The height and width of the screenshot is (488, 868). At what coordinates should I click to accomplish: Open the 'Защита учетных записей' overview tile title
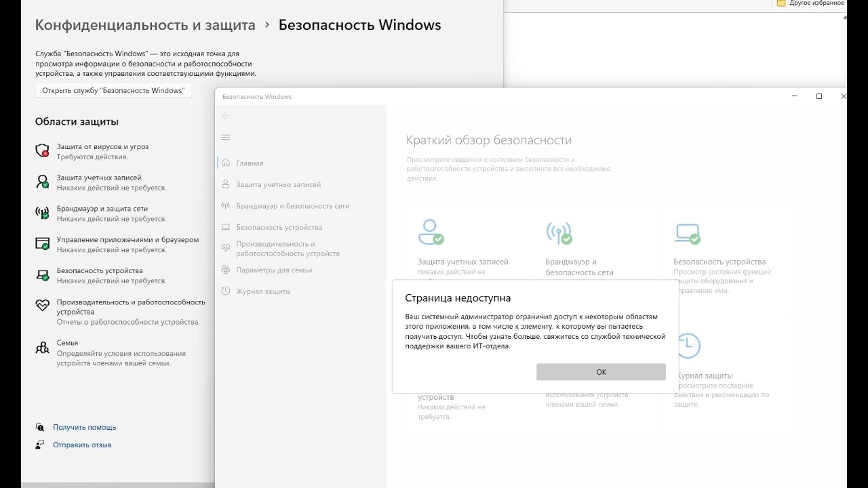click(463, 262)
